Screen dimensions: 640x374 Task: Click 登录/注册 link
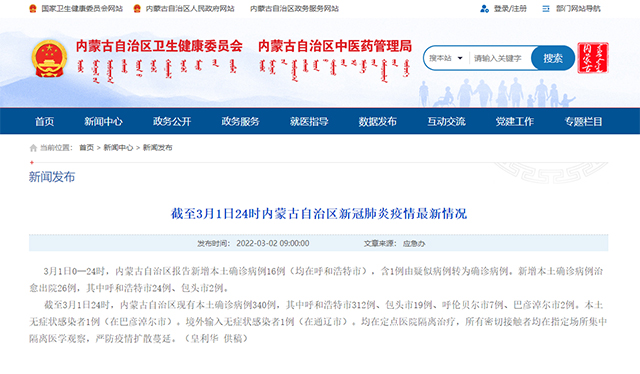click(510, 9)
